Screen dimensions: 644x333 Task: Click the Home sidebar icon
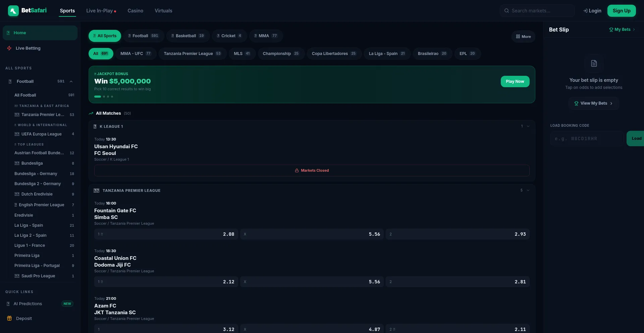coord(8,33)
